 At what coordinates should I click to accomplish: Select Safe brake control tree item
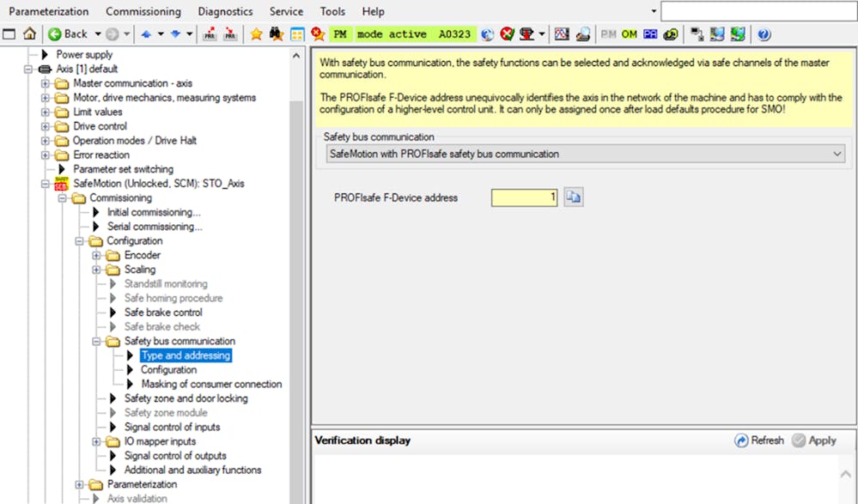pos(163,313)
